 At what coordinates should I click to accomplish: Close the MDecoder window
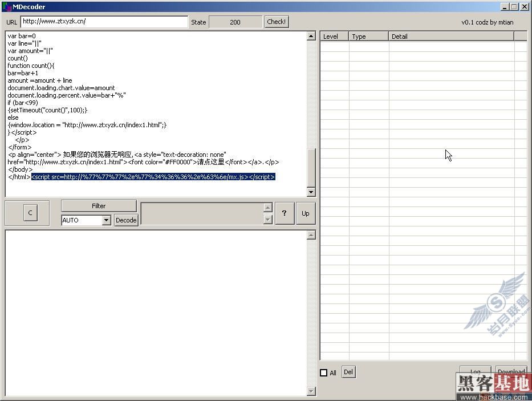click(x=524, y=7)
